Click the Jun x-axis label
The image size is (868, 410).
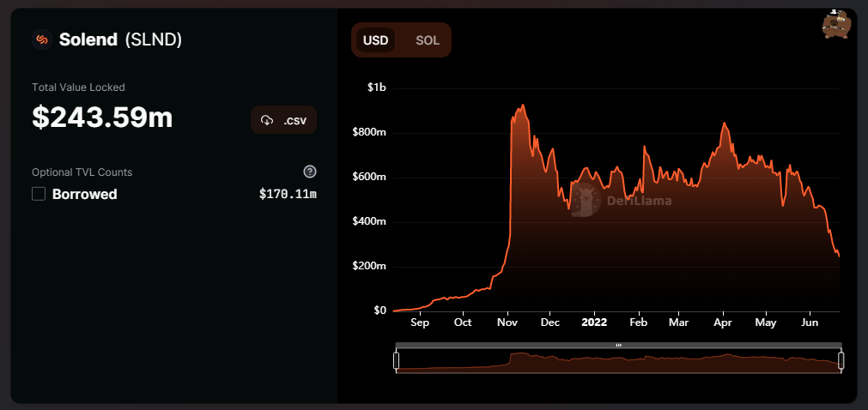[810, 323]
